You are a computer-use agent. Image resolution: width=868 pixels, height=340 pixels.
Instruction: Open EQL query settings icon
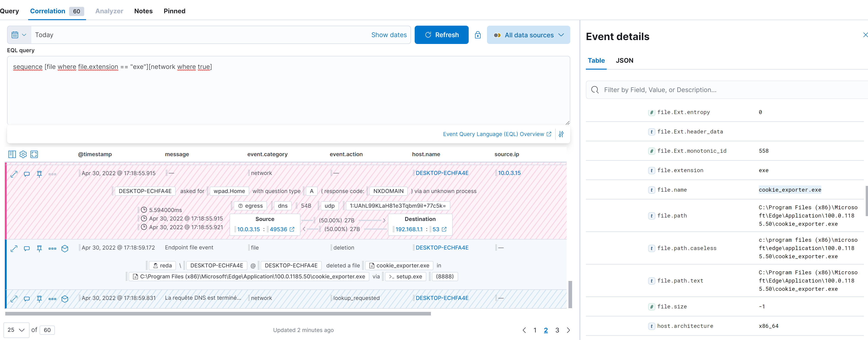561,134
